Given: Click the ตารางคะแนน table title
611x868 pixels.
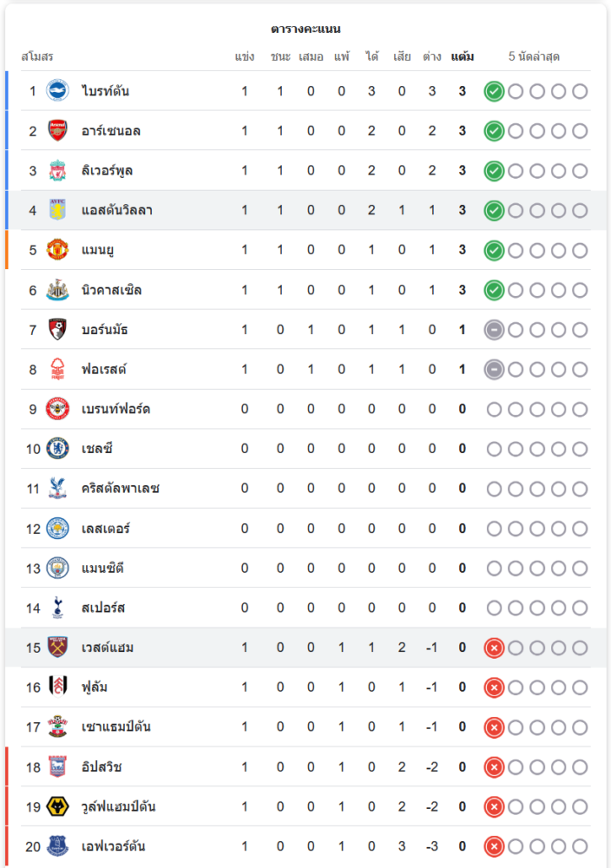Looking at the screenshot, I should 305,29.
